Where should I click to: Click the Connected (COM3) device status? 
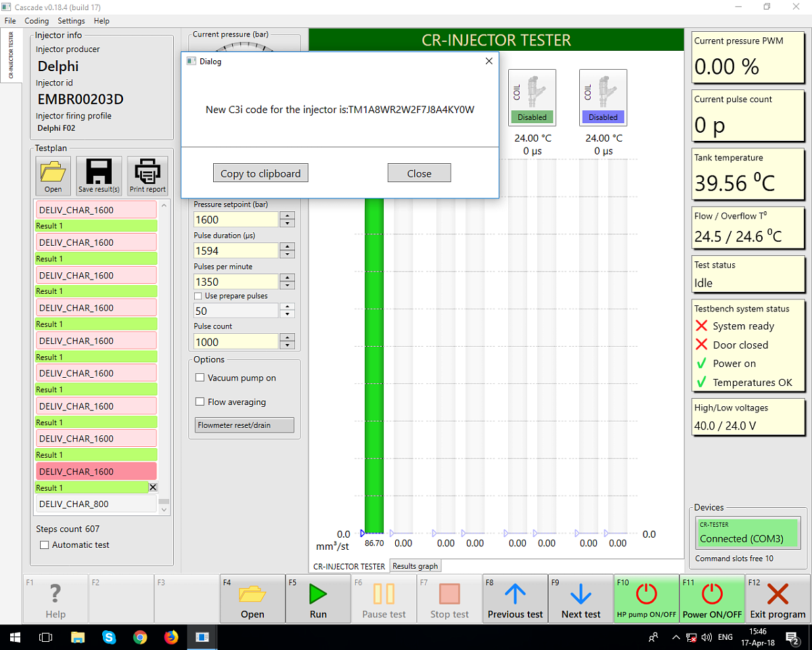pos(748,533)
